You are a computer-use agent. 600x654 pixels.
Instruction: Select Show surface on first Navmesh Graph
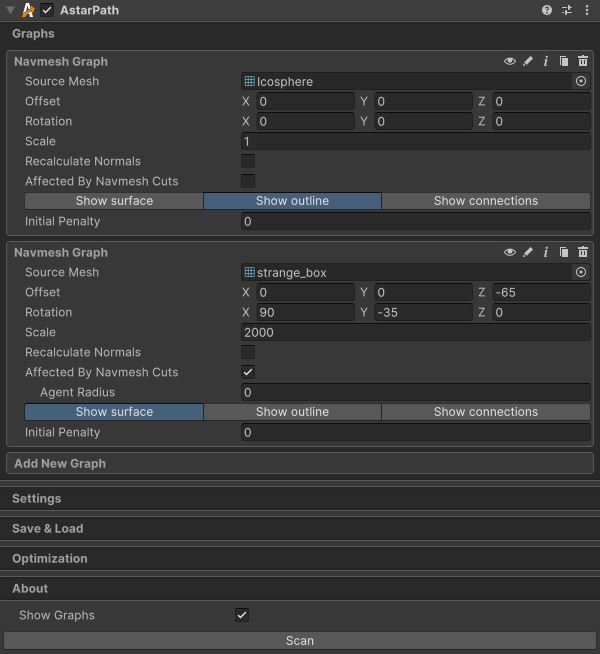click(x=114, y=201)
